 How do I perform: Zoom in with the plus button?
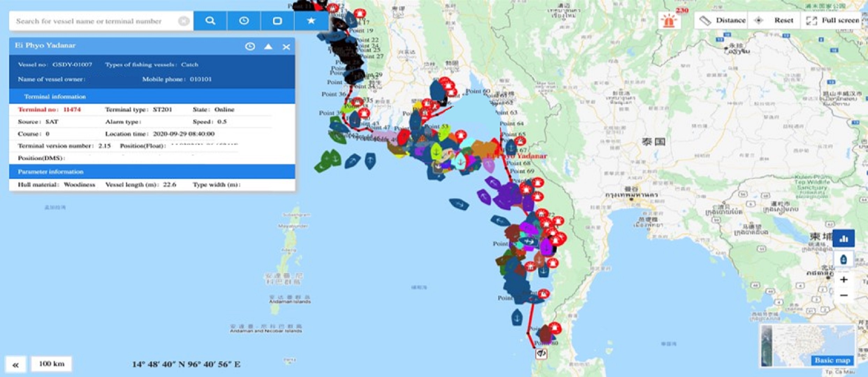(x=844, y=280)
